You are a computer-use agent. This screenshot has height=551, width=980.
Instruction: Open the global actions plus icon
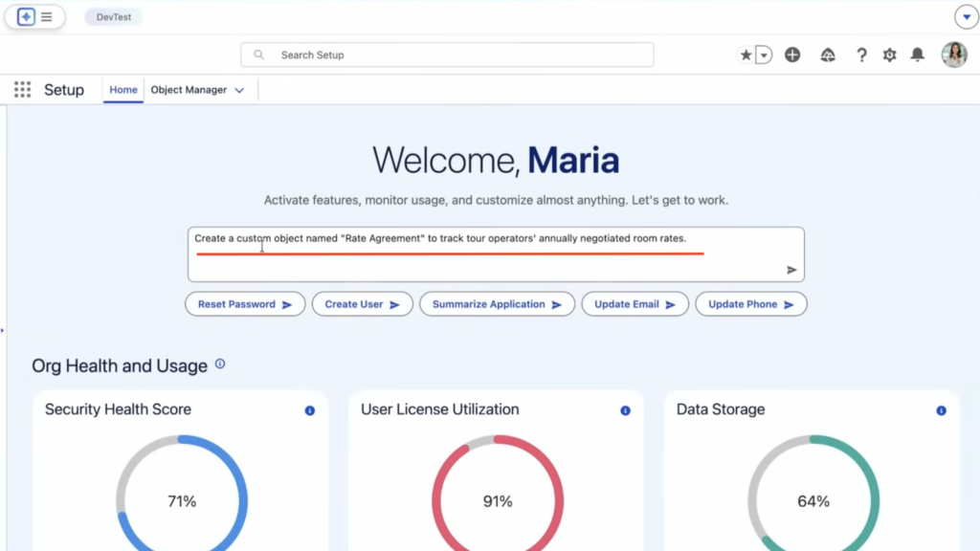tap(792, 55)
